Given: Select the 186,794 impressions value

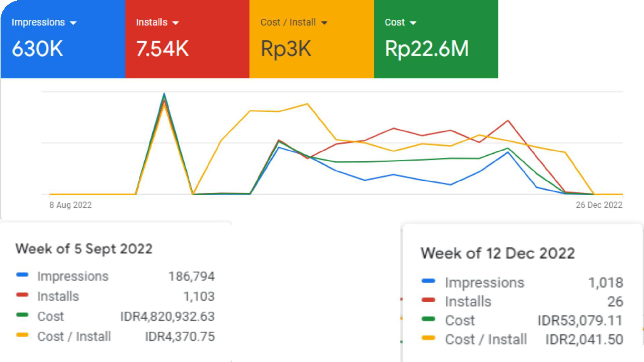Looking at the screenshot, I should [192, 276].
